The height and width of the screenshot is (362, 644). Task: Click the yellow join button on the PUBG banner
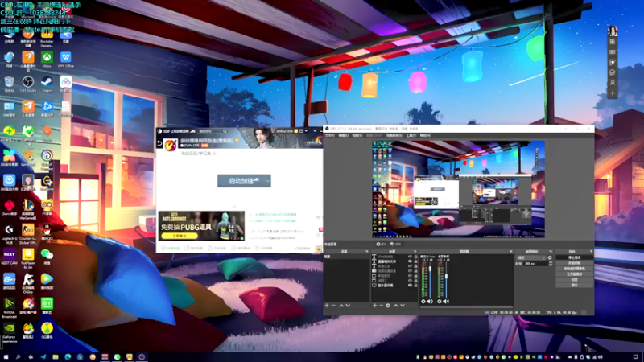coord(179,236)
